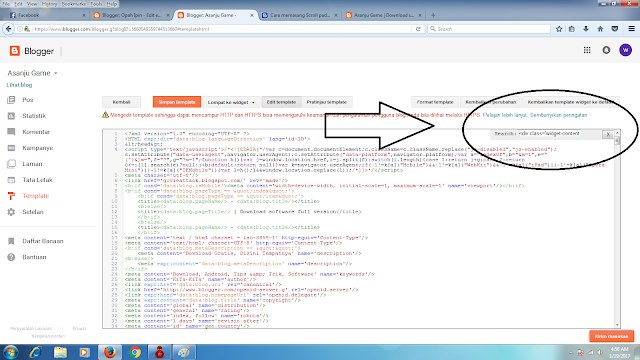Viewport: 640px width, 360px height.
Task: Launch Internet Explorer from the taskbar
Action: 36,352
